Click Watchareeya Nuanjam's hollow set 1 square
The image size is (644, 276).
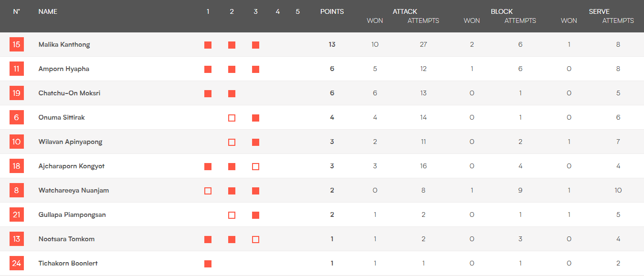click(208, 191)
